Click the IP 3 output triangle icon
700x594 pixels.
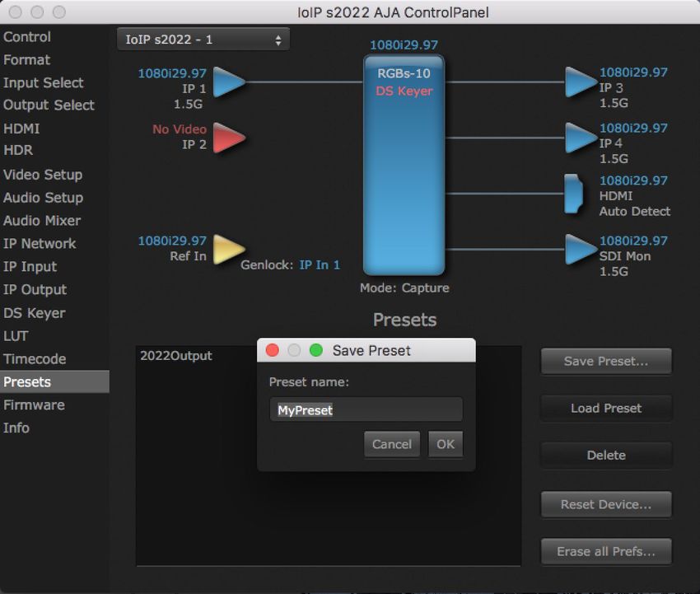click(x=581, y=82)
